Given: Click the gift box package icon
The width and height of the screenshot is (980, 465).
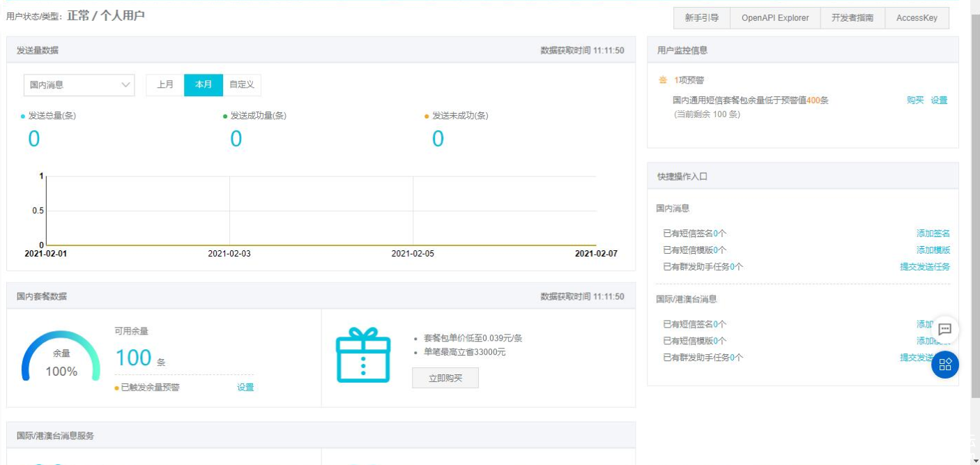Looking at the screenshot, I should pyautogui.click(x=362, y=355).
